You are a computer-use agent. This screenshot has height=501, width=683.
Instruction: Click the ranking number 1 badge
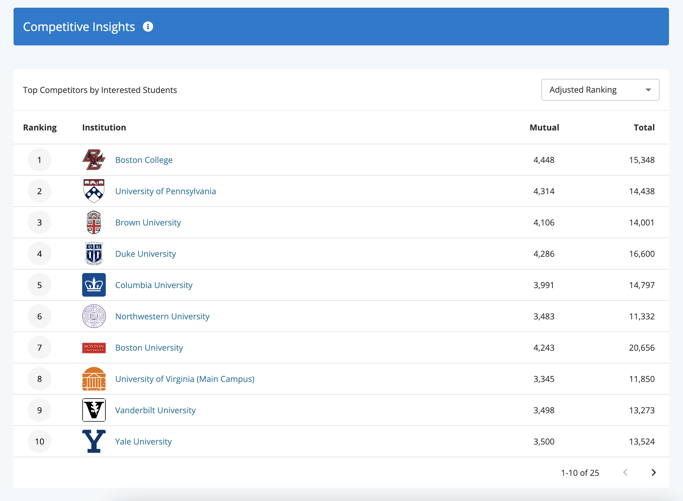40,160
